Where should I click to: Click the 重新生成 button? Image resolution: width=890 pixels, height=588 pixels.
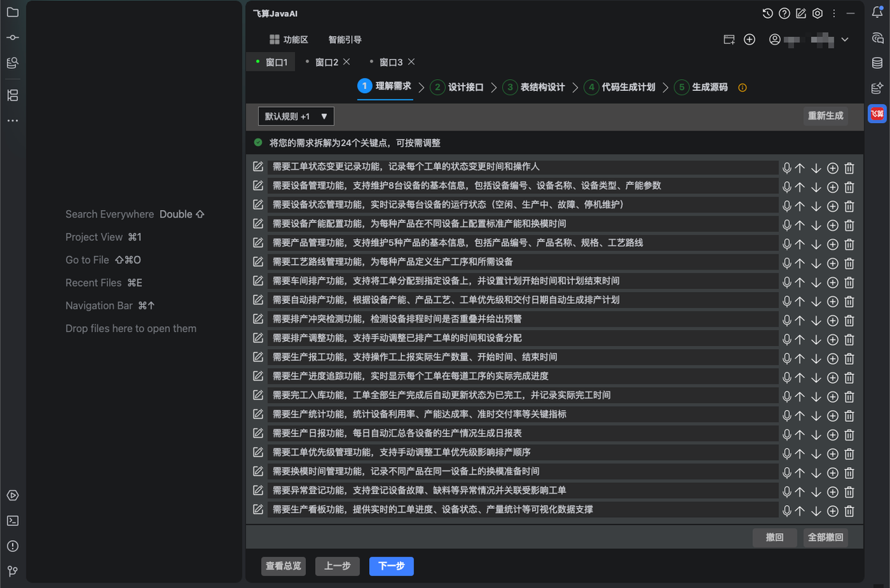[x=825, y=116]
